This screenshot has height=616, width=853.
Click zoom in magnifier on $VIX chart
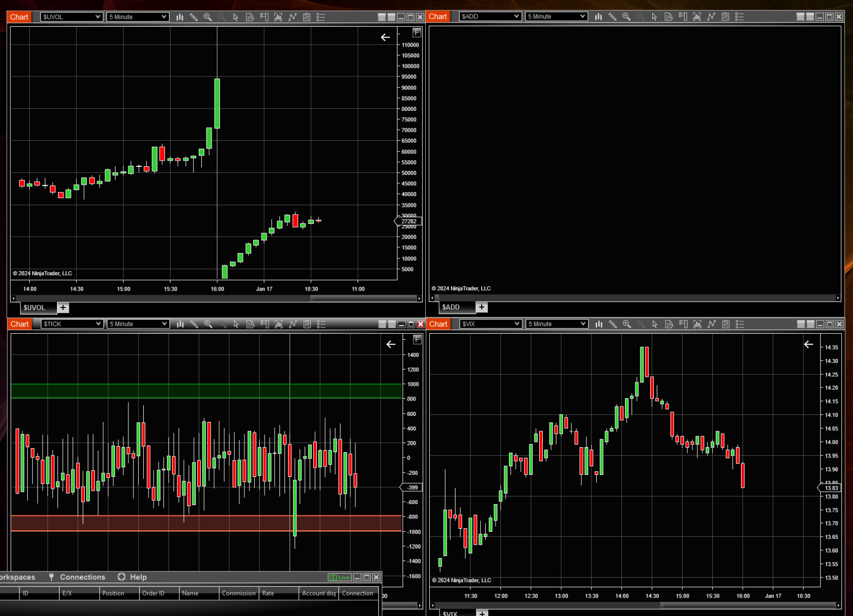[x=627, y=324]
